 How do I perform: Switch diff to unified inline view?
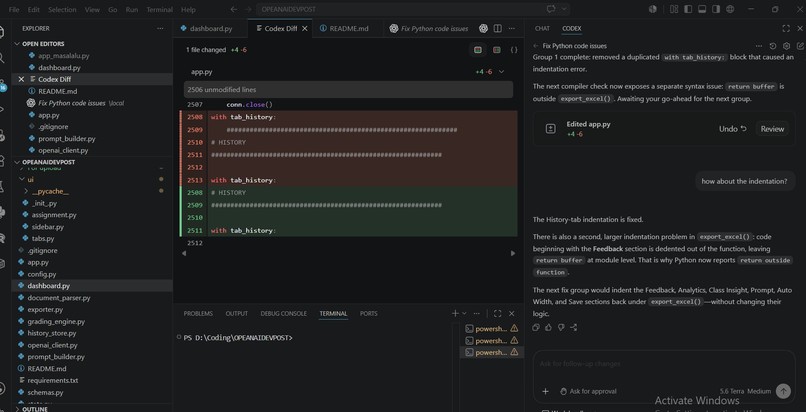tap(478, 50)
